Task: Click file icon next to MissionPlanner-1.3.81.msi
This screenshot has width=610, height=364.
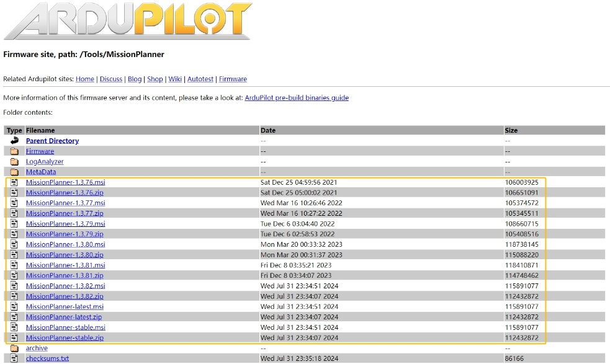Action: pos(14,265)
